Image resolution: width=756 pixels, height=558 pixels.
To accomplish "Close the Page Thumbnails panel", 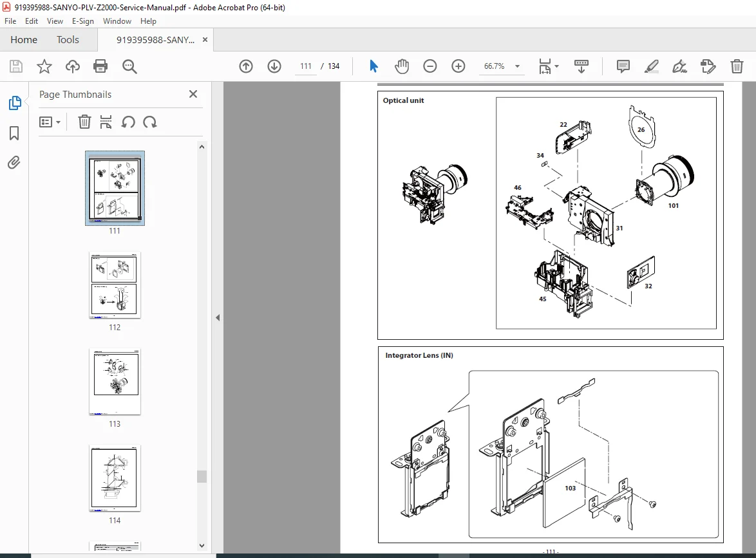I will [193, 94].
